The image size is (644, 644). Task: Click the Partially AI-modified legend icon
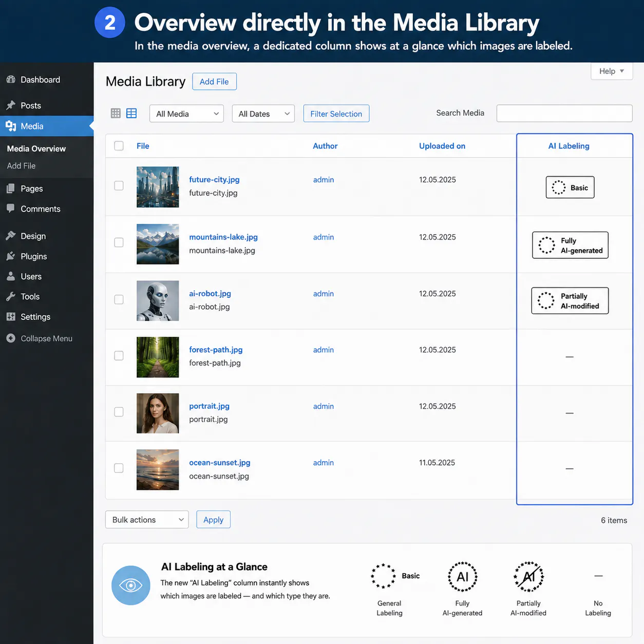[529, 576]
